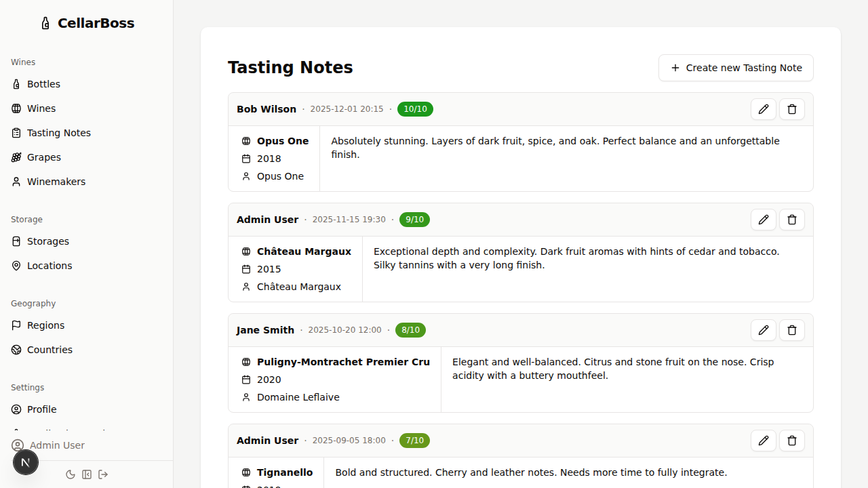Log out using the exit icon
Screen dimensions: 868x488
pyautogui.click(x=103, y=474)
